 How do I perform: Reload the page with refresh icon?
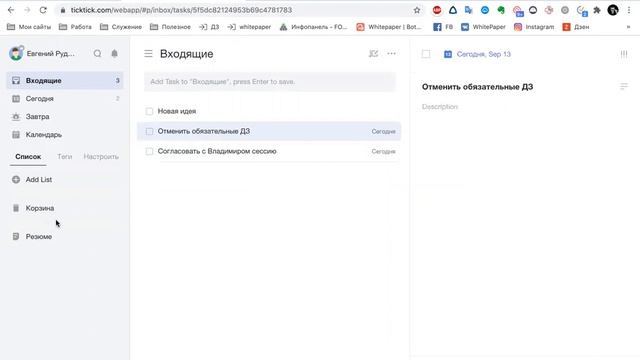coord(43,10)
